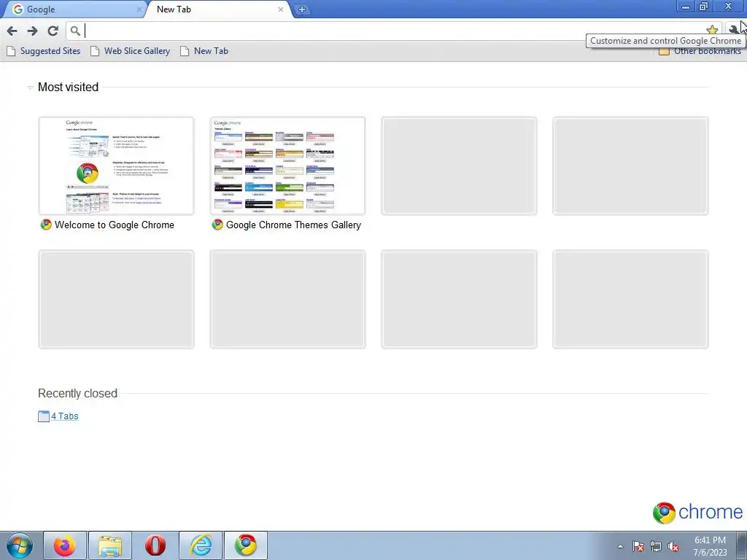
Task: Reload the page with the refresh icon
Action: coord(53,31)
